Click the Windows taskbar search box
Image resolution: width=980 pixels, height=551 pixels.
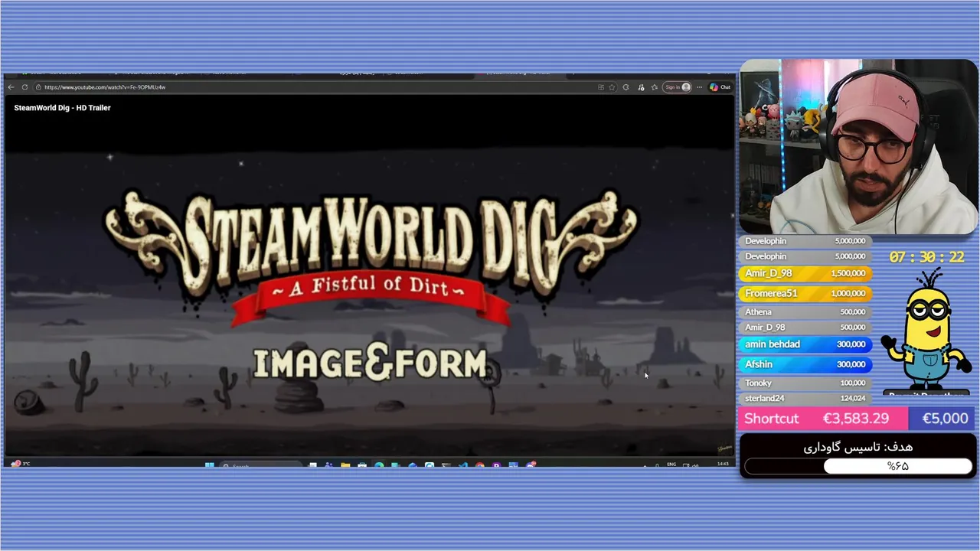pyautogui.click(x=260, y=465)
